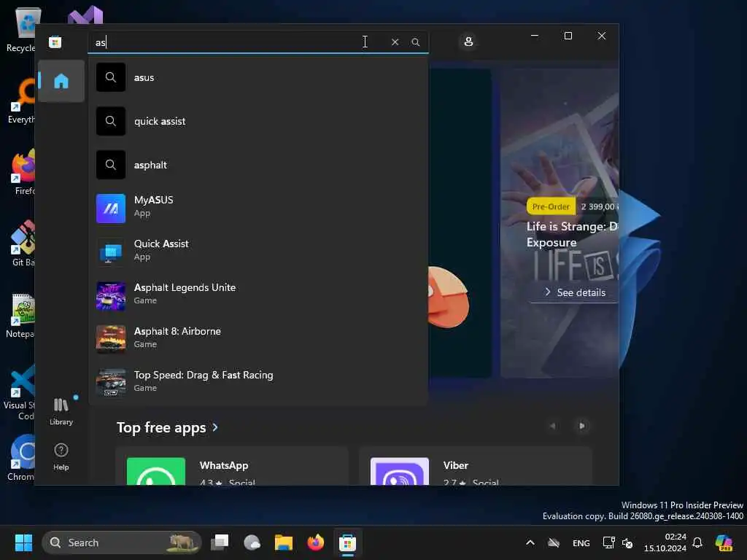
Task: Open the WhatsApp app card
Action: click(x=233, y=467)
